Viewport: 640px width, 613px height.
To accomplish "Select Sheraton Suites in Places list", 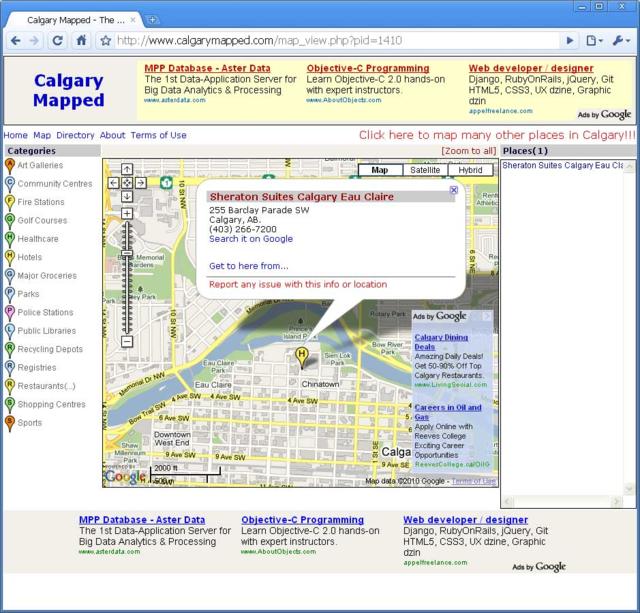I will point(562,165).
